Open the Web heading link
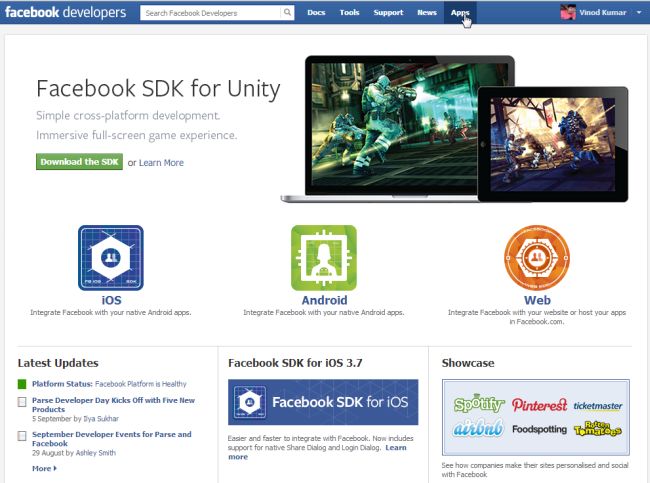 click(x=537, y=300)
